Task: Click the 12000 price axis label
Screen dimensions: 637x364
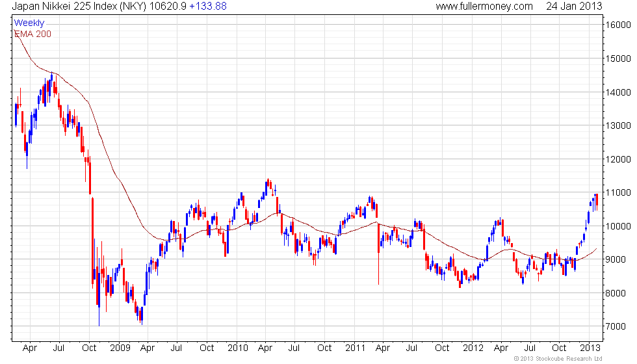Action: pos(619,159)
